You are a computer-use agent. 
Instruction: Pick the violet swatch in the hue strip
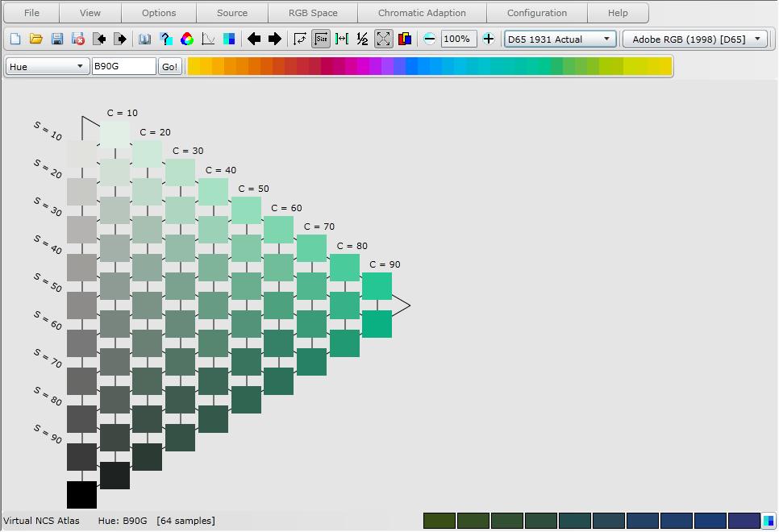tap(388, 66)
